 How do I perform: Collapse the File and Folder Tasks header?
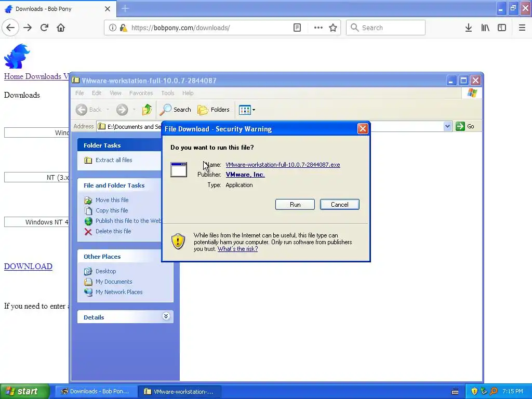(x=119, y=185)
